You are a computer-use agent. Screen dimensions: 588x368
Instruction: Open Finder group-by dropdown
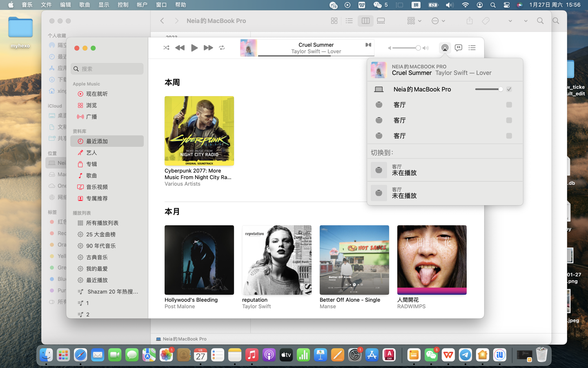(414, 21)
